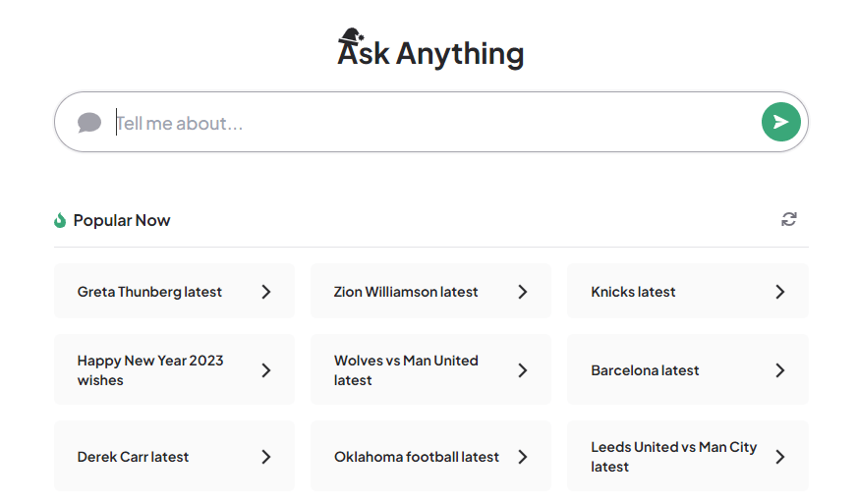Click the flame icon beside Popular Now
The width and height of the screenshot is (857, 504).
point(60,220)
